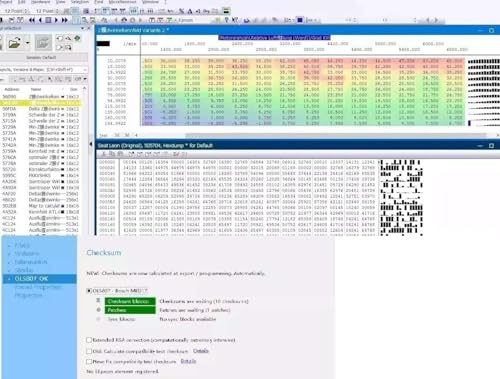Click the help pointer icon in the toolbar
500x379 pixels.
235,20
